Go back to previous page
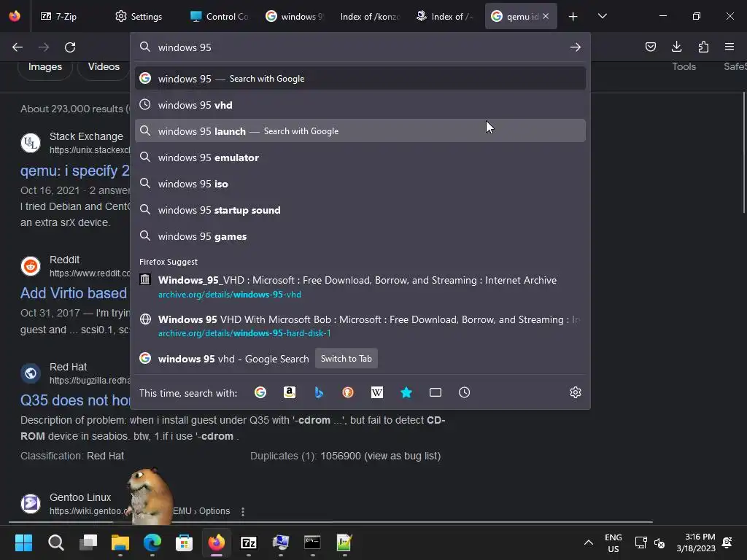 pyautogui.click(x=18, y=47)
